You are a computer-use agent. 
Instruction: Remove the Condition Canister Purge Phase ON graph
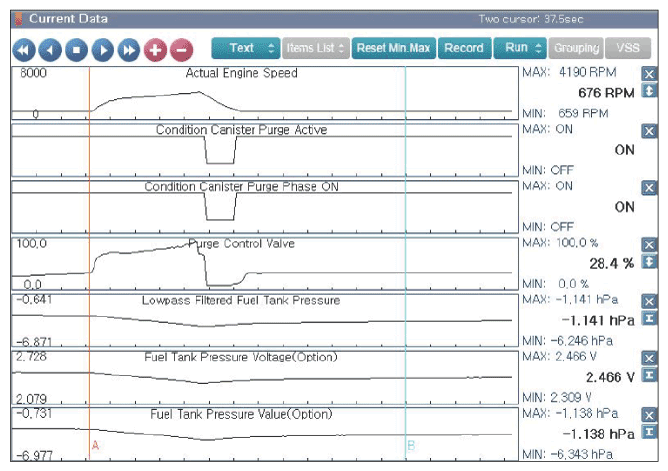point(649,188)
